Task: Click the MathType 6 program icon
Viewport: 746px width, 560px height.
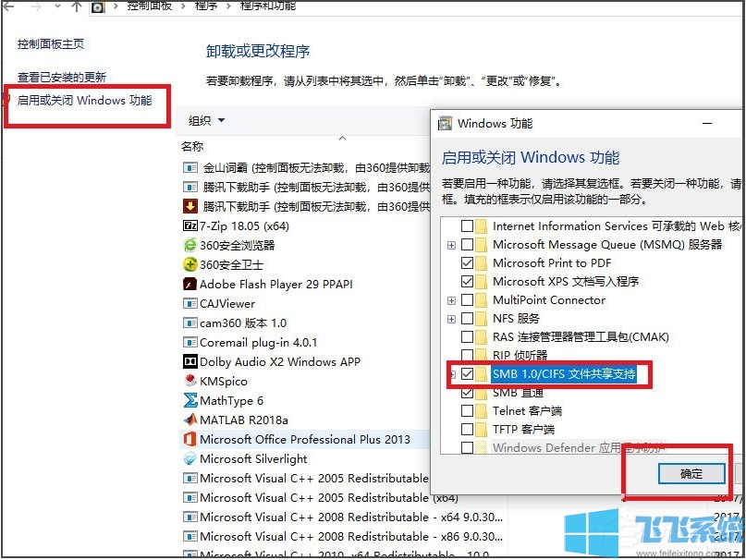Action: pos(192,400)
